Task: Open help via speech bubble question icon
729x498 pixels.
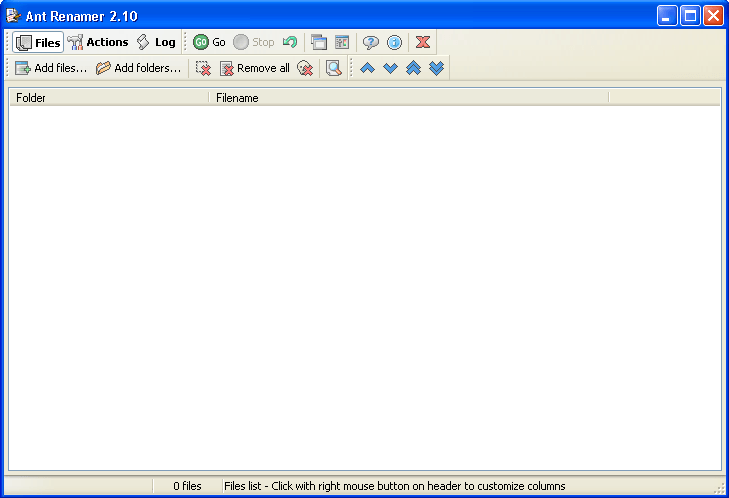Action: coord(371,42)
